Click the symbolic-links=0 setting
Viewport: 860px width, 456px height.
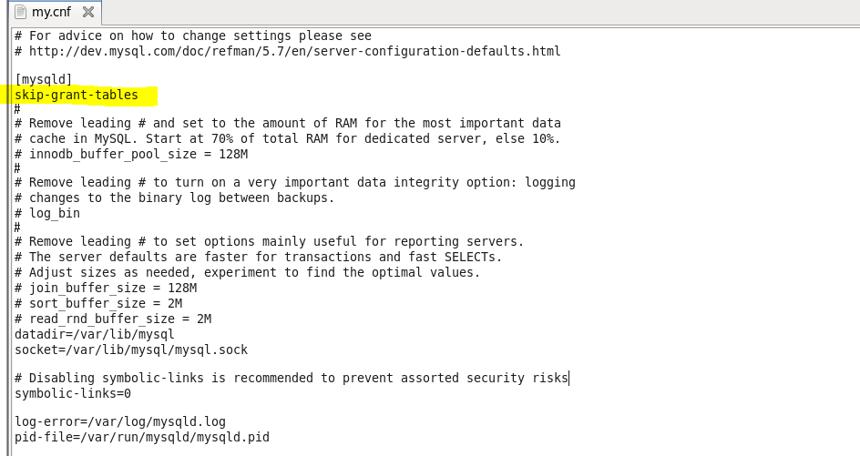pyautogui.click(x=73, y=393)
